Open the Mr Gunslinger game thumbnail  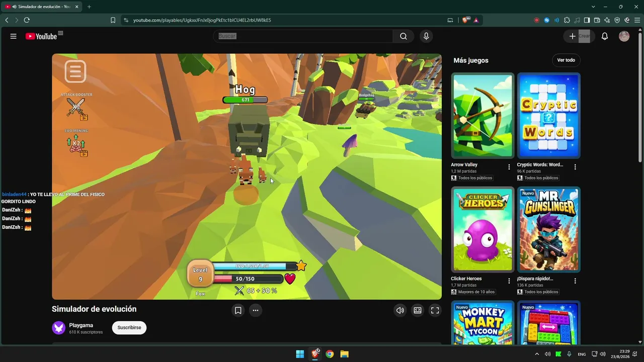click(x=548, y=230)
